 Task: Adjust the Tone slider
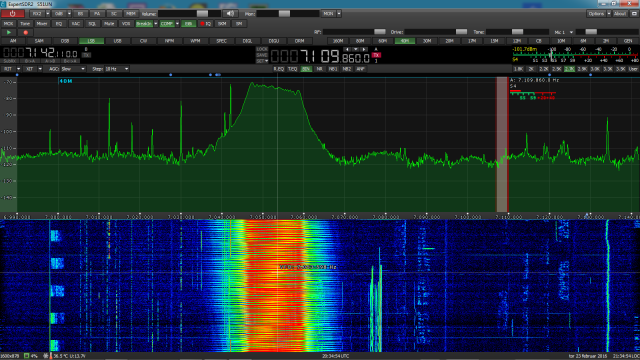(517, 32)
